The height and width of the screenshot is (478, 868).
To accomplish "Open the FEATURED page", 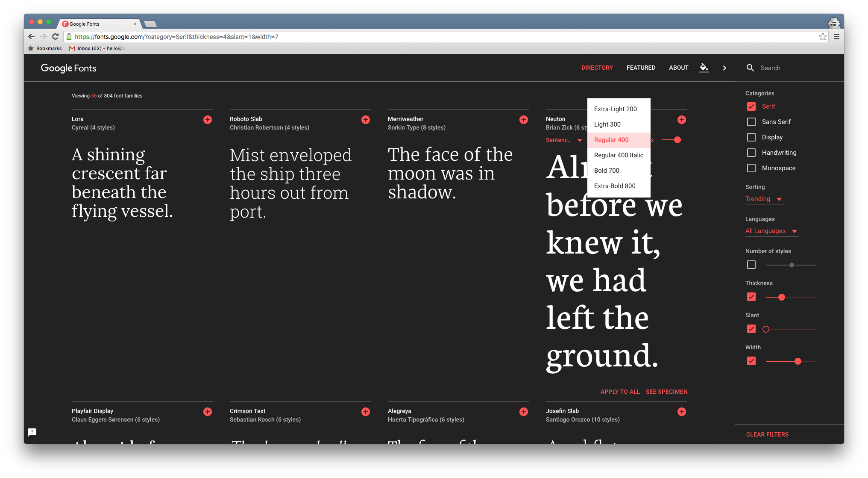I will pyautogui.click(x=641, y=68).
